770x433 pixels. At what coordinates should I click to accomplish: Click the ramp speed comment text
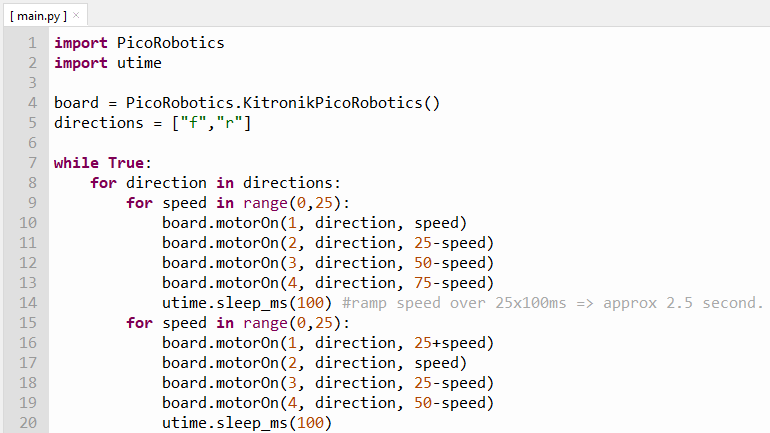coord(552,303)
